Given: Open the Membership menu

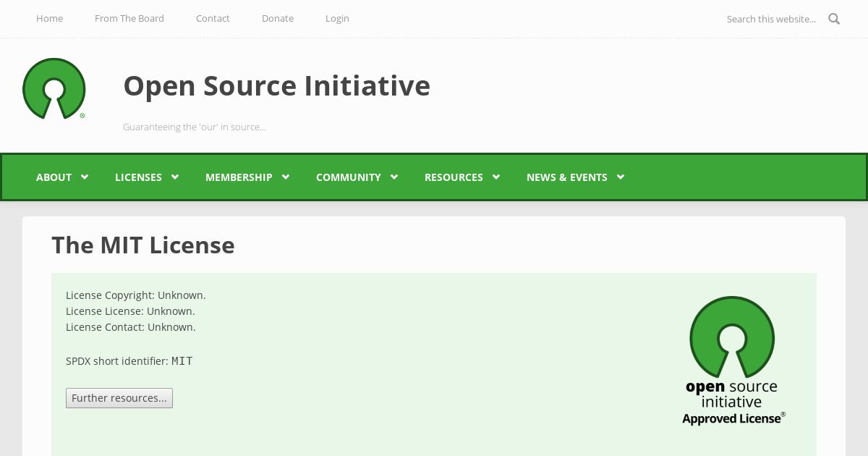Looking at the screenshot, I should tap(239, 177).
